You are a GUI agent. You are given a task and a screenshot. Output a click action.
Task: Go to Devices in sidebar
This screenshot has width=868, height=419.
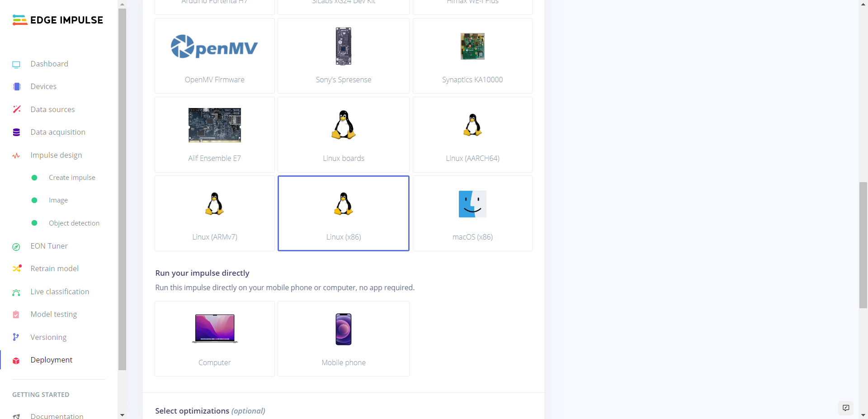point(43,86)
